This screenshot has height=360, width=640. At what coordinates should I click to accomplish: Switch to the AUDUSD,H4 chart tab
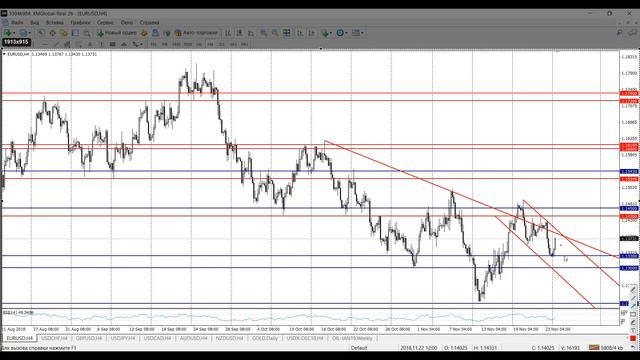click(x=193, y=338)
